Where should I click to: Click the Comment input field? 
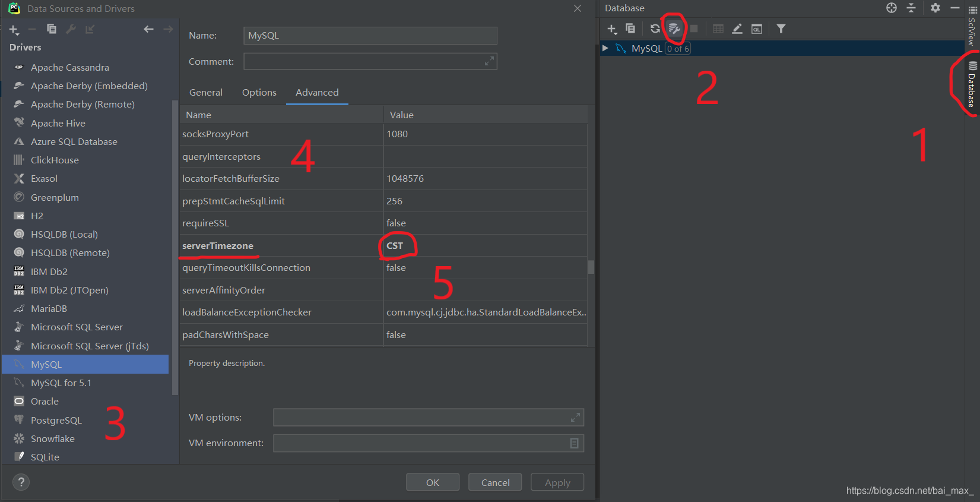[x=370, y=61]
